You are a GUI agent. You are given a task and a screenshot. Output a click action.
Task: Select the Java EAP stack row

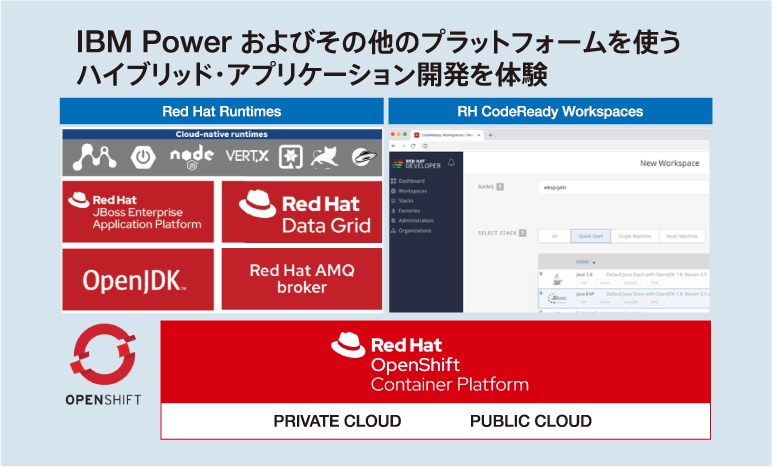click(x=624, y=298)
